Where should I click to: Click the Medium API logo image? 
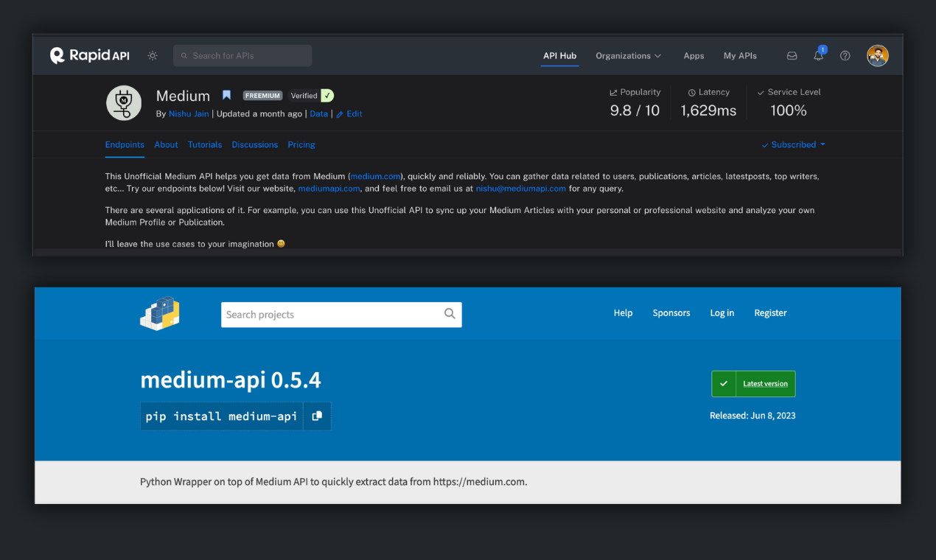[x=124, y=103]
